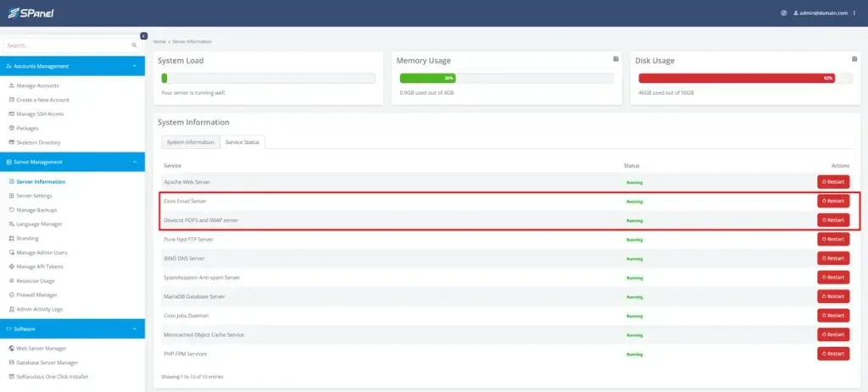Switch to the System Information tab

pyautogui.click(x=191, y=142)
